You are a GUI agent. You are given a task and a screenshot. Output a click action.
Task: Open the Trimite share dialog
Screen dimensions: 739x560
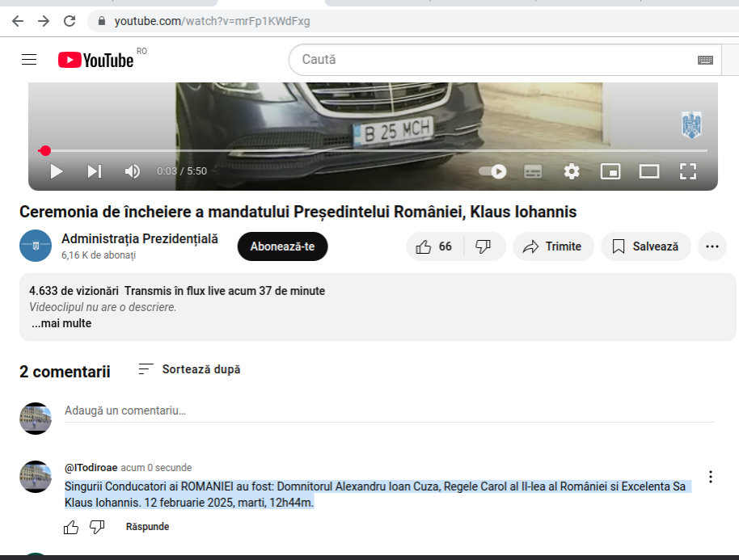pos(553,246)
